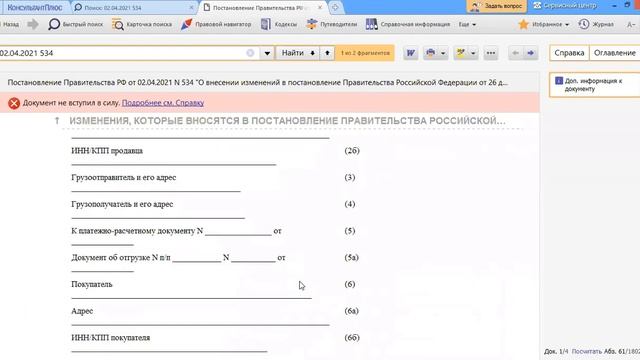Open a new tab with plus icon

coord(335,7)
